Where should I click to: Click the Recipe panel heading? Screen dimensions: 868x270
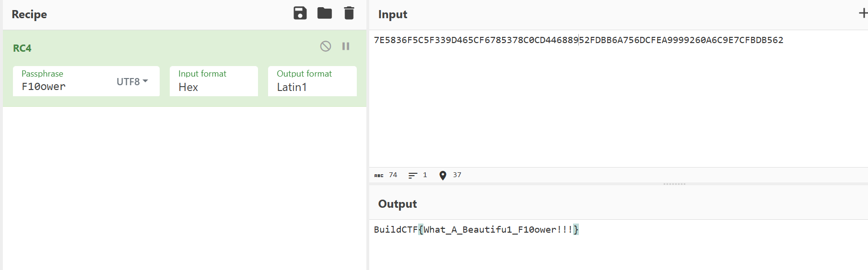[29, 14]
